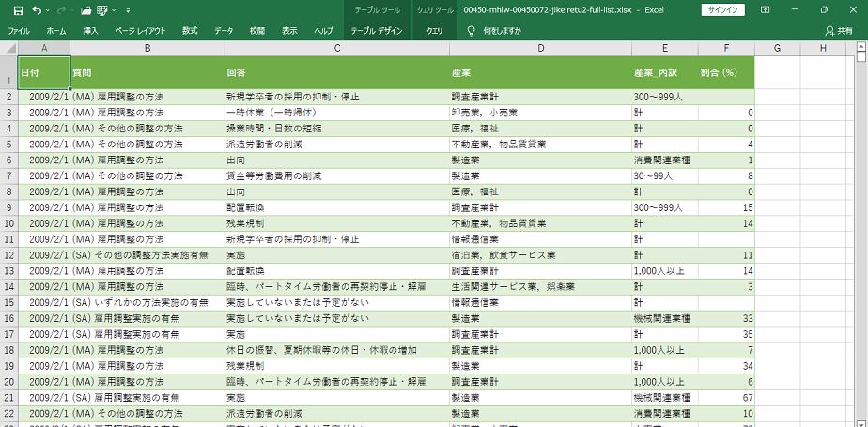This screenshot has height=427, width=868.
Task: Open the データ tab
Action: coord(224,31)
